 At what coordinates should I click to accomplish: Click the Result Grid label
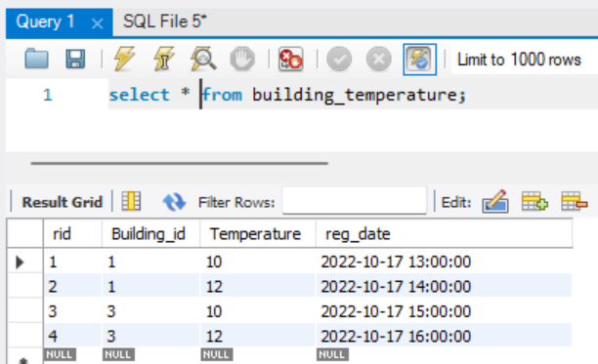(x=63, y=202)
